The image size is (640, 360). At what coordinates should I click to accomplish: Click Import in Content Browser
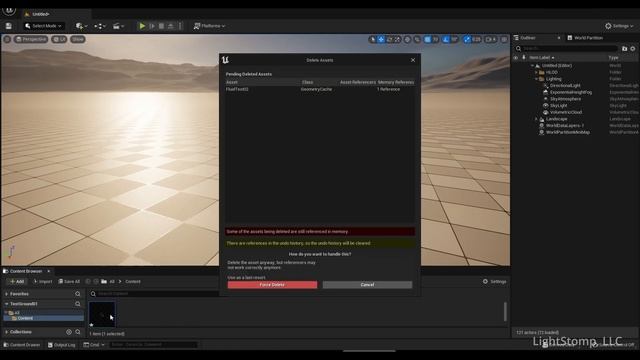42,282
